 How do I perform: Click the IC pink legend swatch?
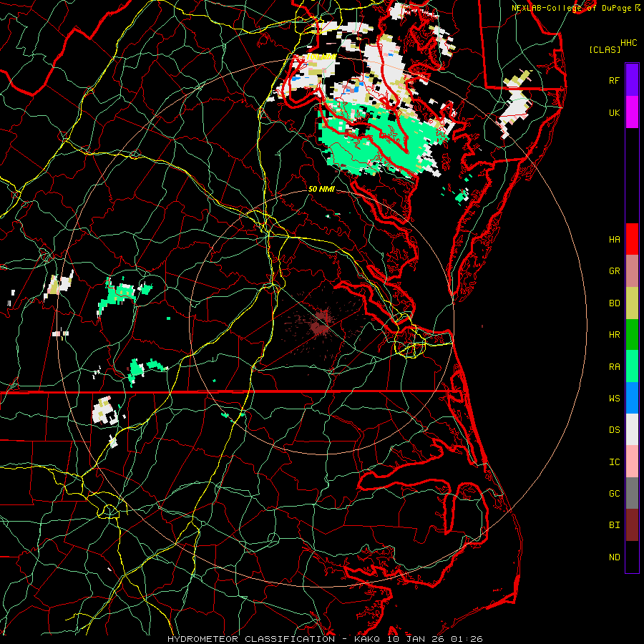pos(632,462)
